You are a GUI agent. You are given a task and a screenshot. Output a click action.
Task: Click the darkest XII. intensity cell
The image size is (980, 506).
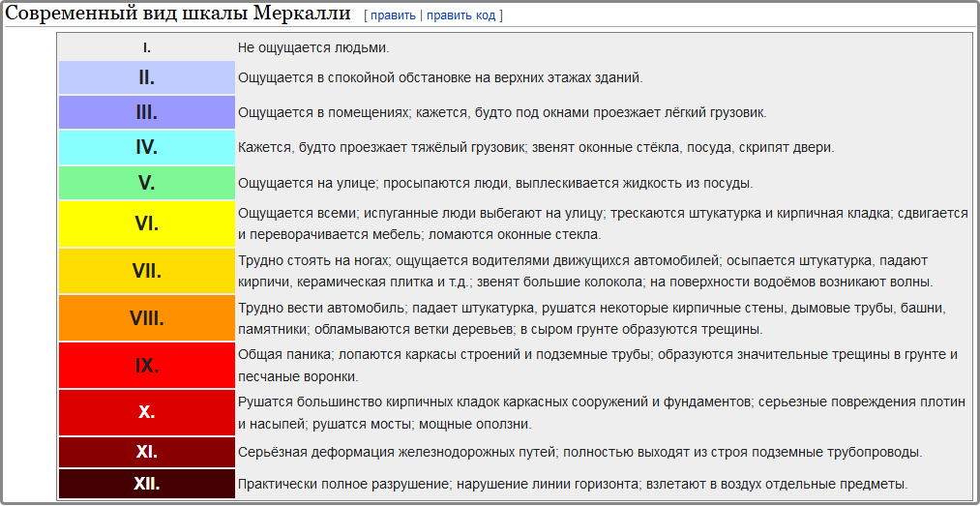(147, 484)
